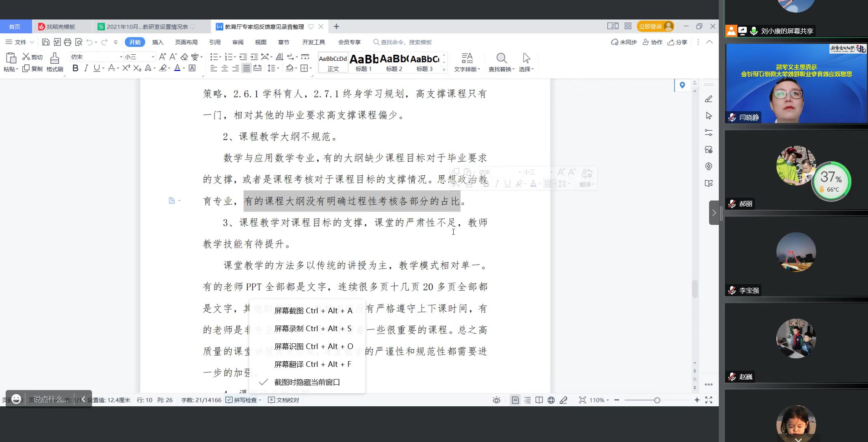The image size is (868, 442).
Task: Toggle Bold formatting on selected text
Action: pos(75,68)
